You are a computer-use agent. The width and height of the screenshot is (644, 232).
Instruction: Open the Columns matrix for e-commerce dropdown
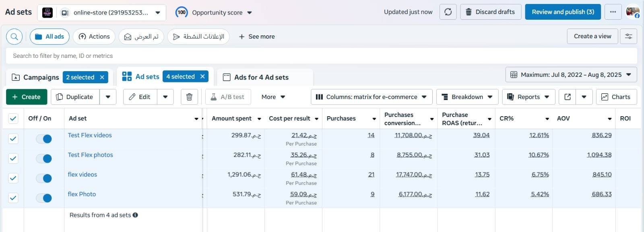point(371,97)
